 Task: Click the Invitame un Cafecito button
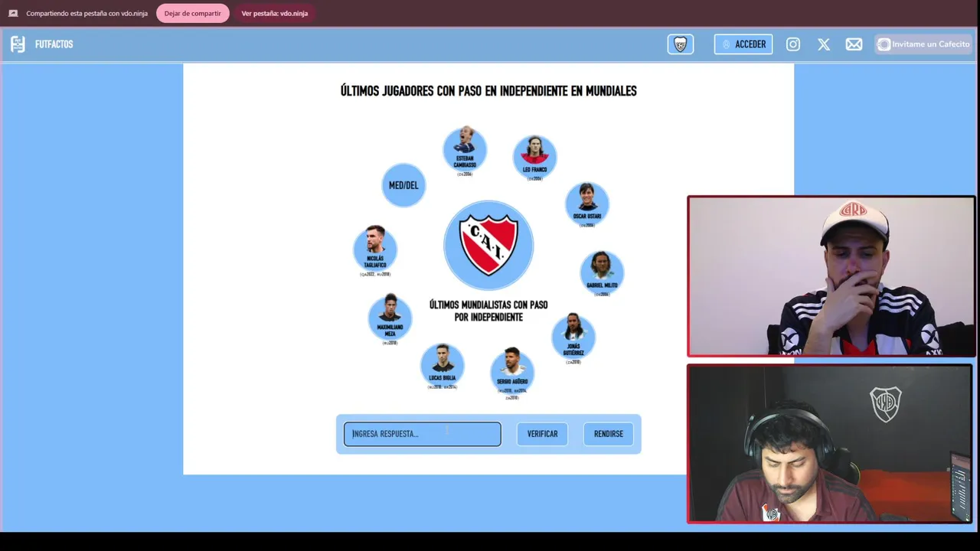tap(923, 44)
